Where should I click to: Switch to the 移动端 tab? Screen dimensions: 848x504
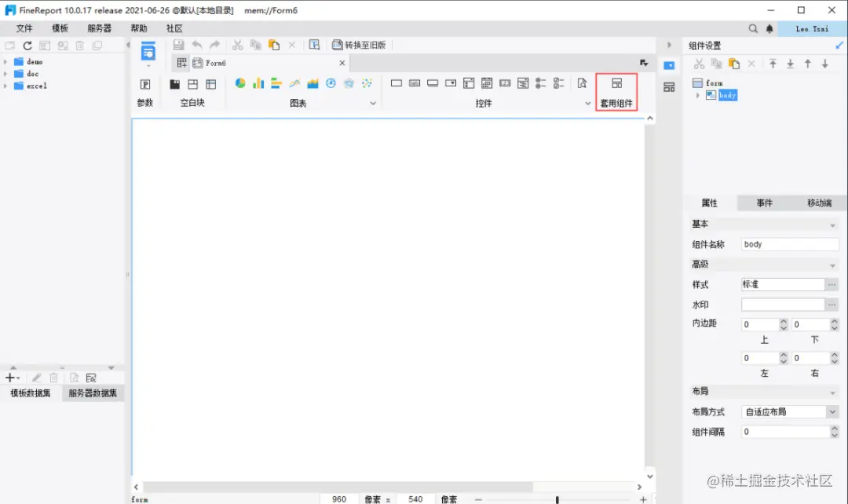click(819, 203)
